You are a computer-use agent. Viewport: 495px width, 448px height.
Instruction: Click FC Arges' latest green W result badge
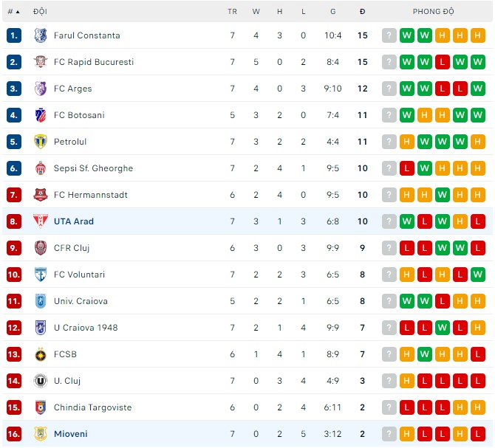pos(478,89)
